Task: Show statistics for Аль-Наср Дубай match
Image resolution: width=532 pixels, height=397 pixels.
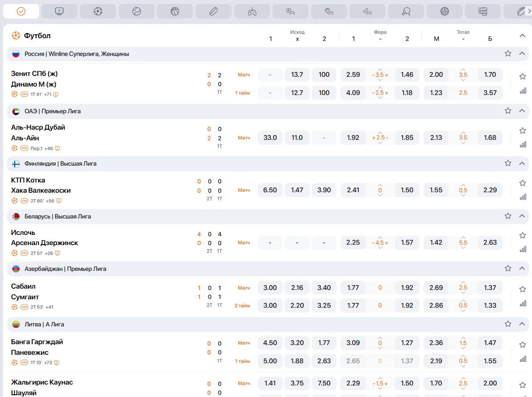Action: click(523, 144)
